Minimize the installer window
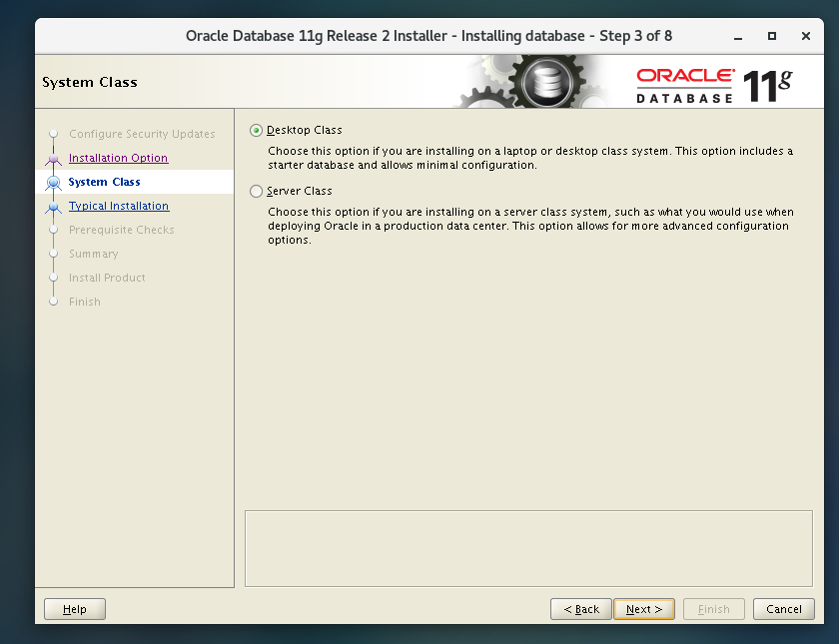The image size is (839, 644). pyautogui.click(x=738, y=36)
